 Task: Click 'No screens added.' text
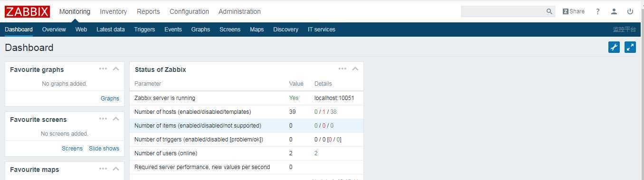pos(65,134)
